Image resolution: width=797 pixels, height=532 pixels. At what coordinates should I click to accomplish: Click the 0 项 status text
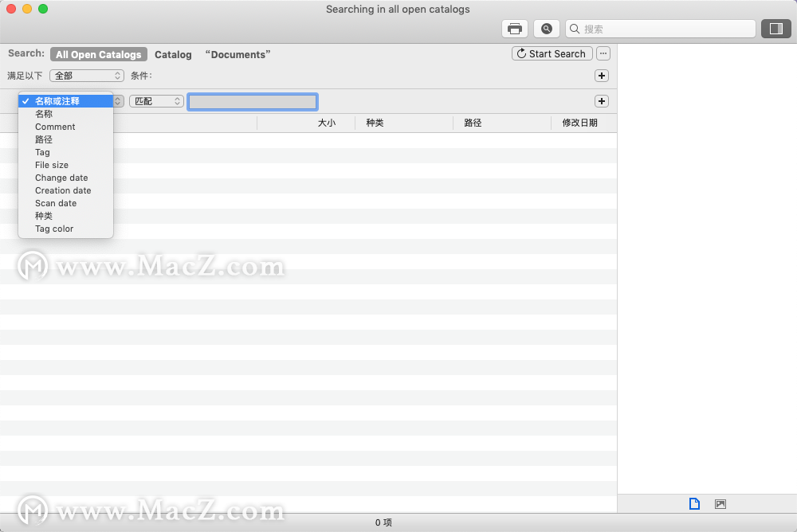click(384, 522)
